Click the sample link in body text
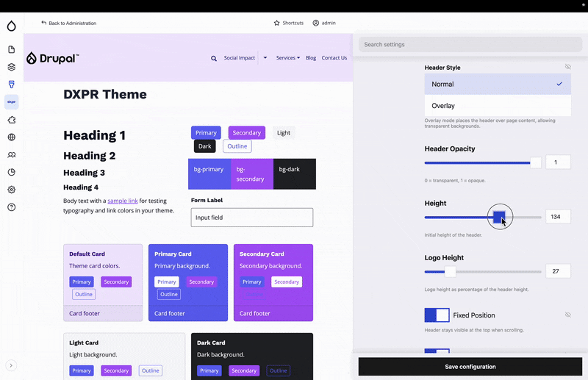Screen dimensions: 588x380 pos(123,201)
